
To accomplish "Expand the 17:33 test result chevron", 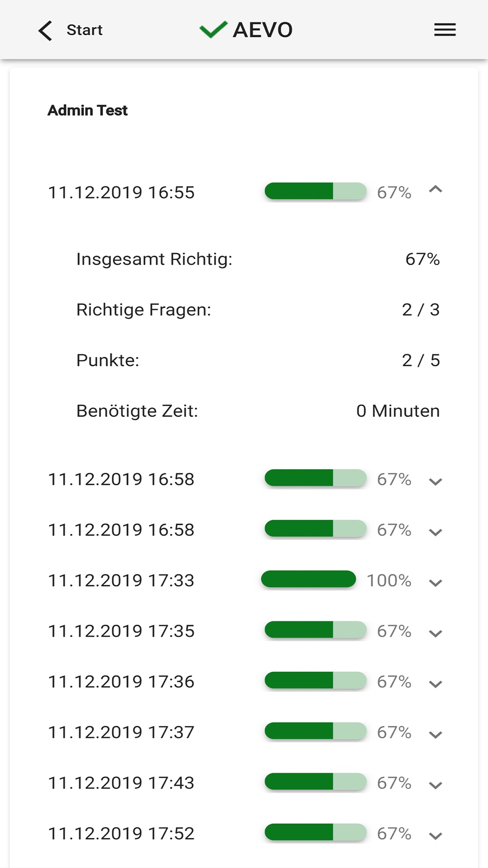I will click(x=435, y=582).
